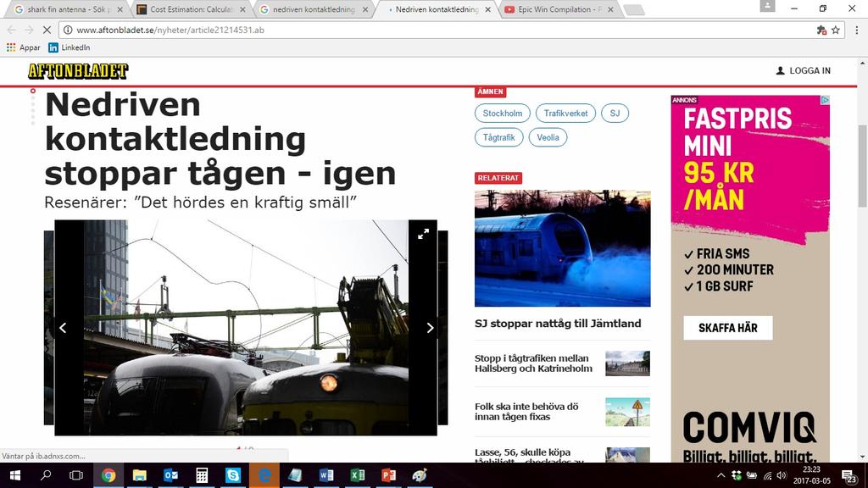Show hidden system tray icons
The image size is (868, 488).
(721, 475)
